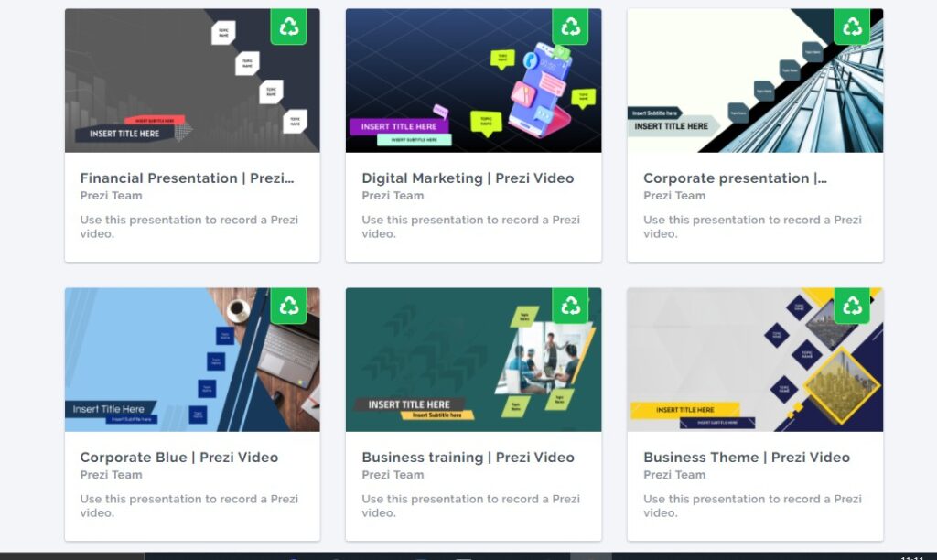This screenshot has width=937, height=560.
Task: Click Business training | Prezi Video title
Action: (468, 458)
